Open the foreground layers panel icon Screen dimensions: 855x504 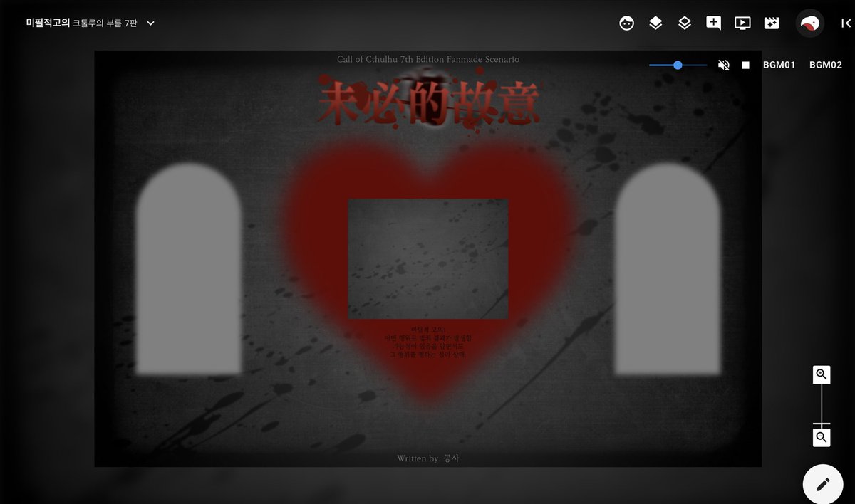[x=655, y=23]
